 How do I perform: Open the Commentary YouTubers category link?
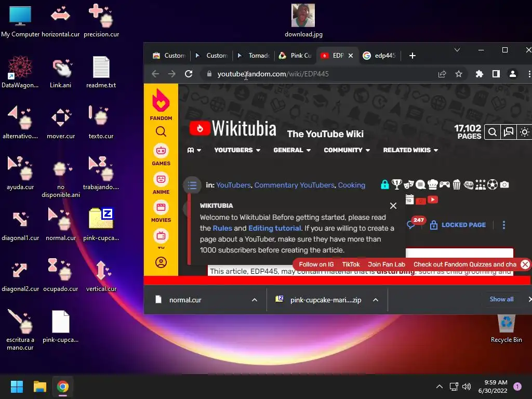click(x=294, y=185)
